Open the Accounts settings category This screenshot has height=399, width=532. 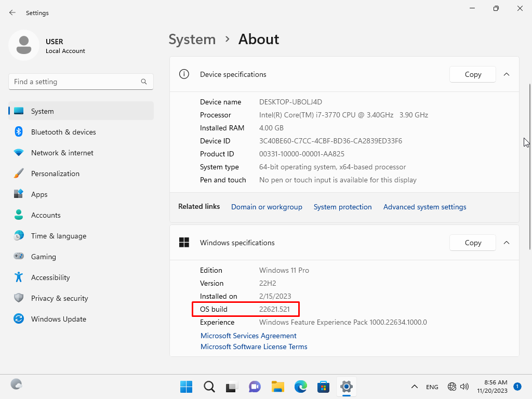click(x=46, y=215)
